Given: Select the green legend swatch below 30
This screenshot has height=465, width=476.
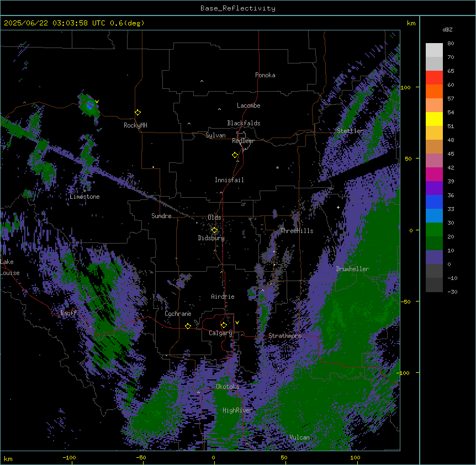Looking at the screenshot, I should pos(434,230).
